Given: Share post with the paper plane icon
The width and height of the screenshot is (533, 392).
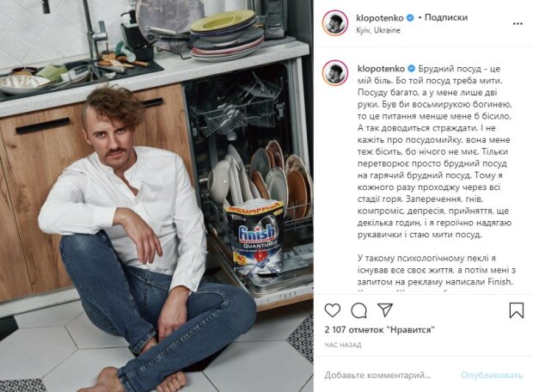Looking at the screenshot, I should (x=385, y=309).
